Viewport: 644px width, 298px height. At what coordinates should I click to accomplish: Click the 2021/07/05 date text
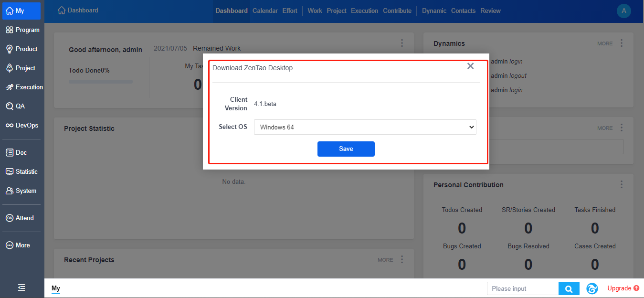(170, 48)
